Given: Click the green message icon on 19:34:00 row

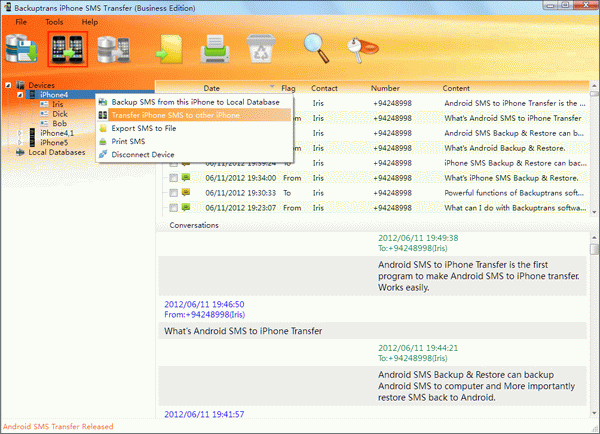Looking at the screenshot, I should (x=186, y=177).
